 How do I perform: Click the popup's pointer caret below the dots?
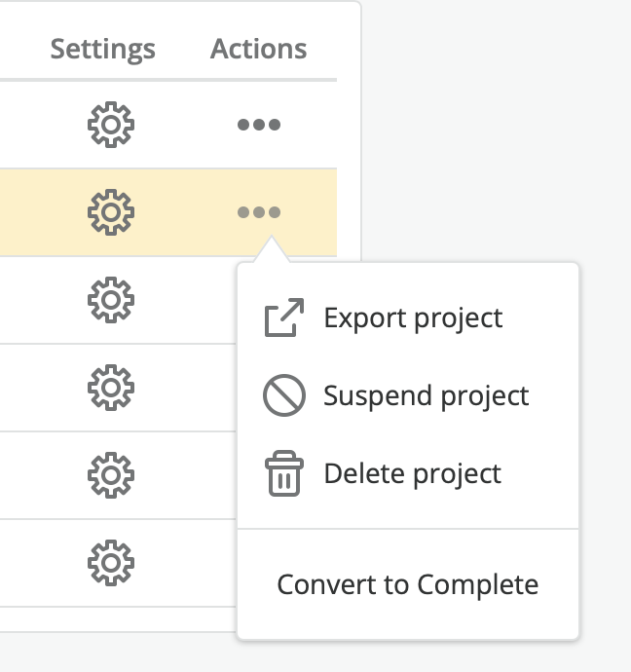pos(271,249)
